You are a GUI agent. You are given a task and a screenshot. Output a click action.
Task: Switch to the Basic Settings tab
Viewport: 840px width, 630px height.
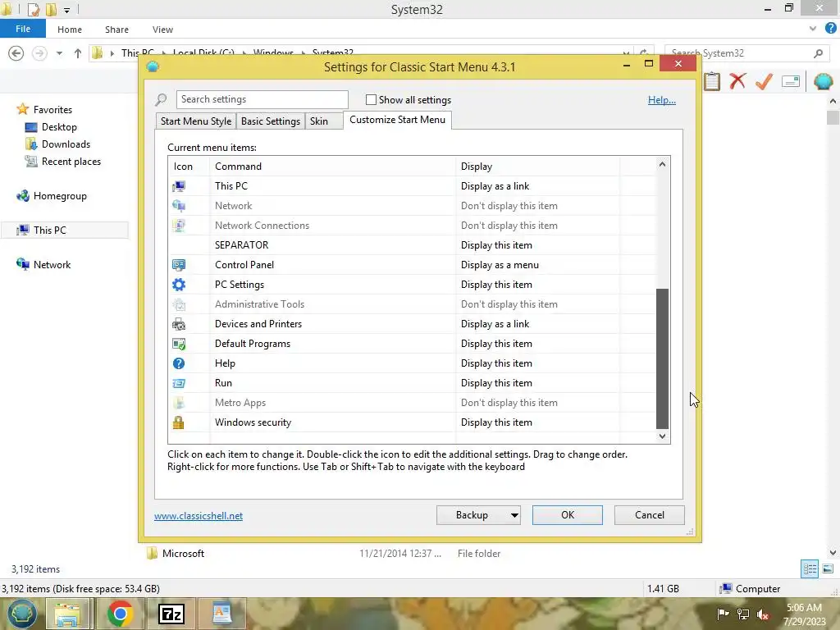[x=271, y=121]
